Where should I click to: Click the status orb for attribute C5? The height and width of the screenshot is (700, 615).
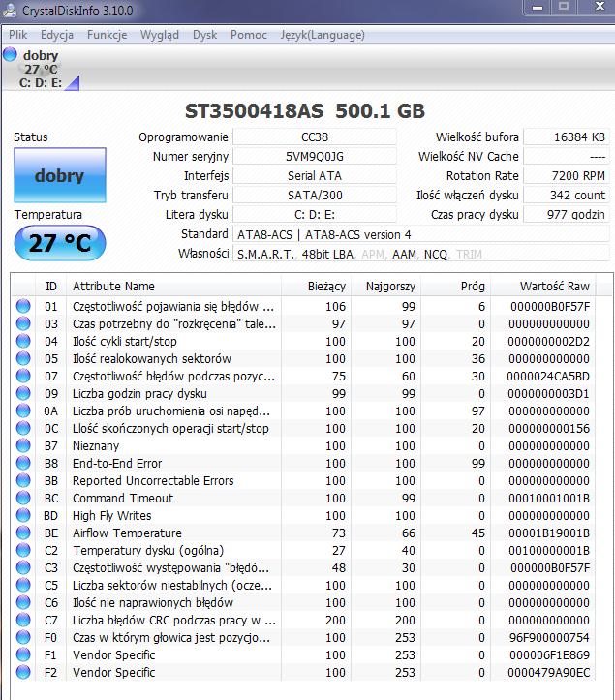(23, 585)
